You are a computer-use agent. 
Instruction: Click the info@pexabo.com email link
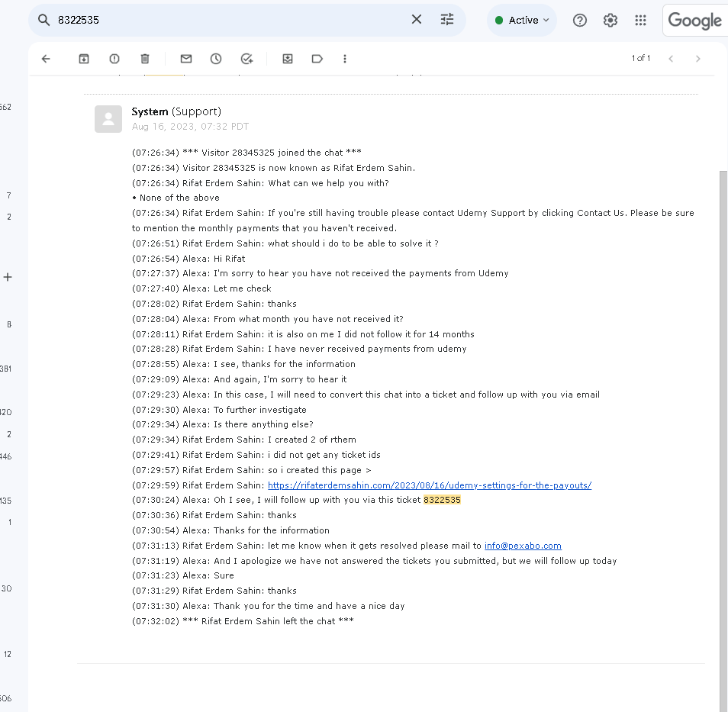(x=523, y=546)
